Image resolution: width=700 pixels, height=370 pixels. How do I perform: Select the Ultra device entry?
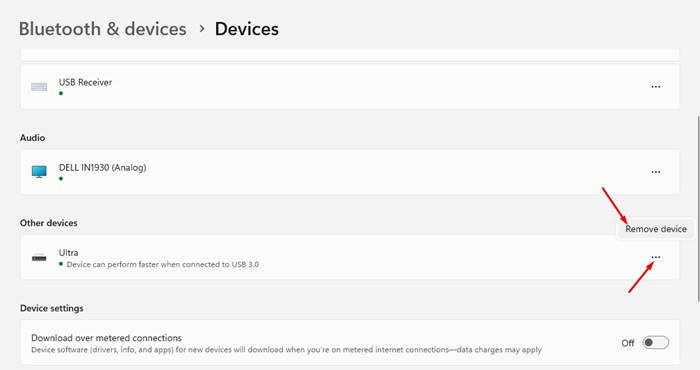pyautogui.click(x=350, y=257)
